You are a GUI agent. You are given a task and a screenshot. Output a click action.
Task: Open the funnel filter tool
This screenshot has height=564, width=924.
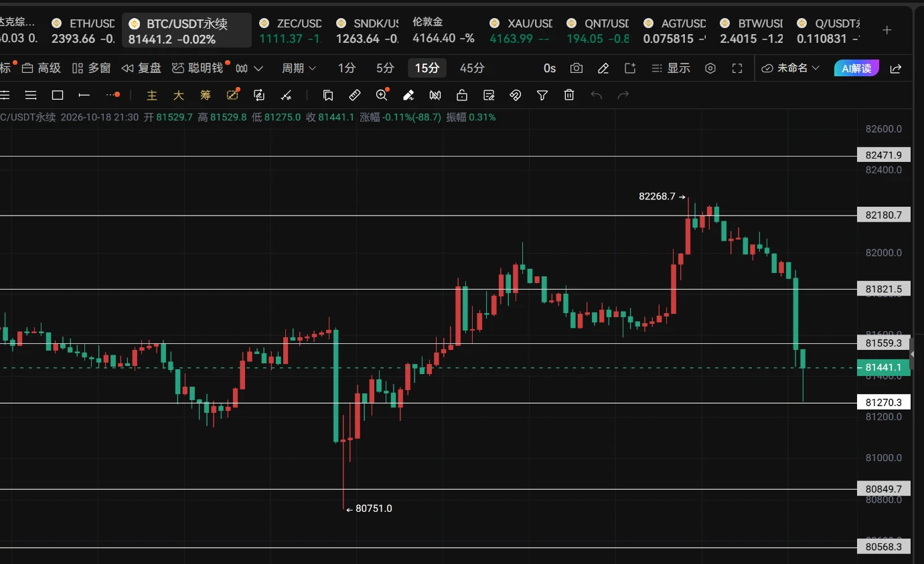(x=542, y=95)
